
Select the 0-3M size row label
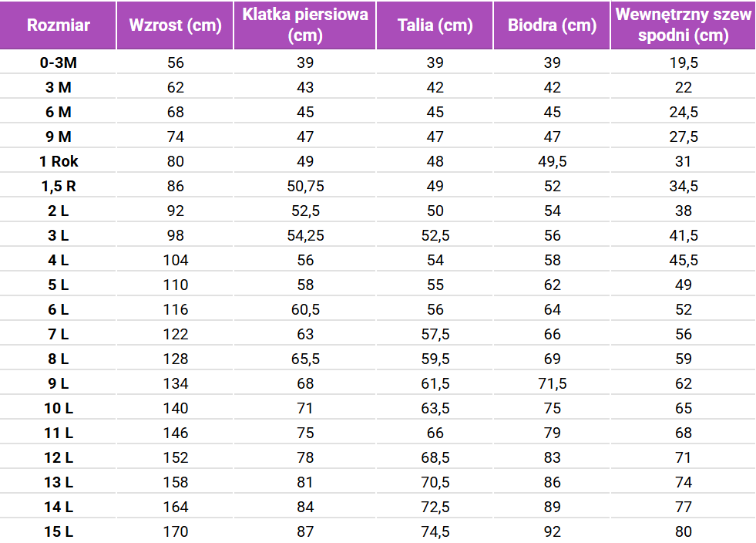59,62
